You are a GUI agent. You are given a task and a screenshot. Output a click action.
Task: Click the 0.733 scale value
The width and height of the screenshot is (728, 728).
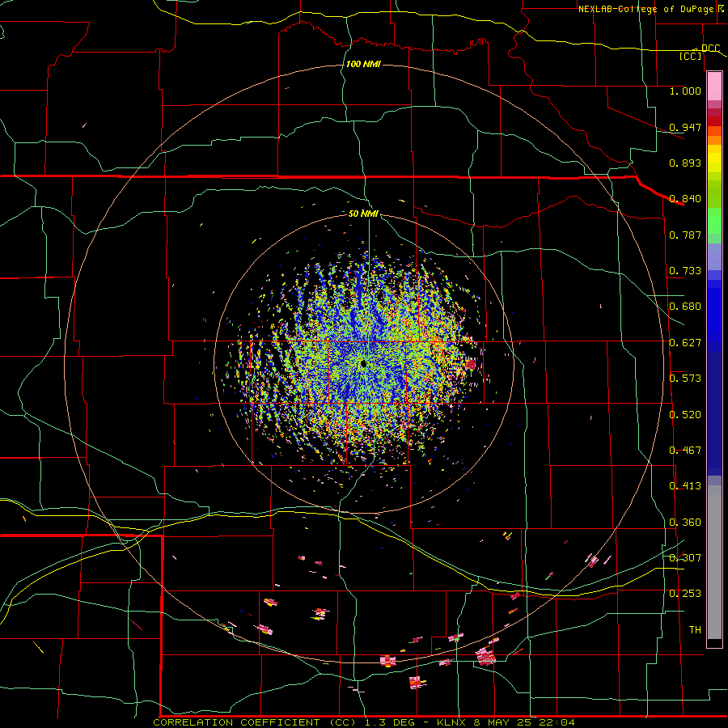685,271
